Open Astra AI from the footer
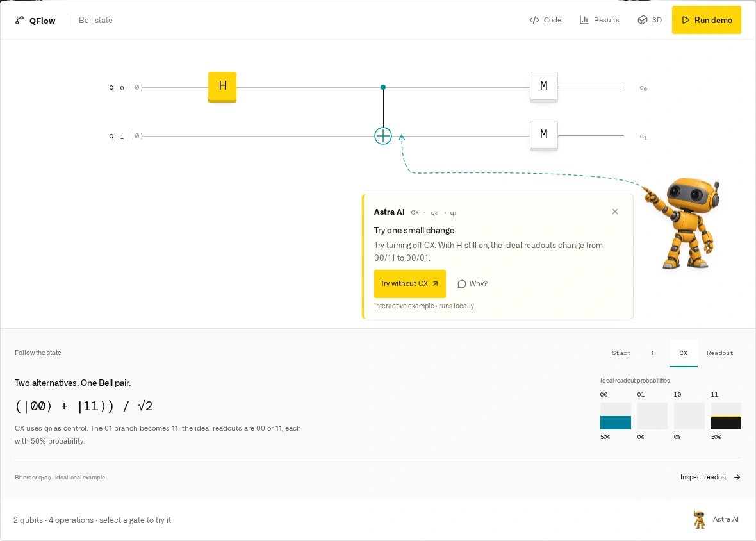756x541 pixels. click(716, 520)
